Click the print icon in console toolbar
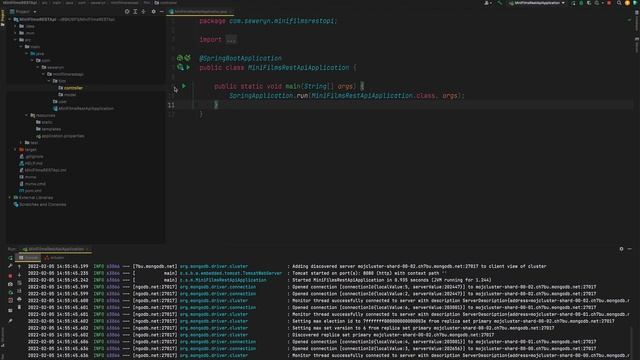The height and width of the screenshot is (360, 640). [19, 299]
